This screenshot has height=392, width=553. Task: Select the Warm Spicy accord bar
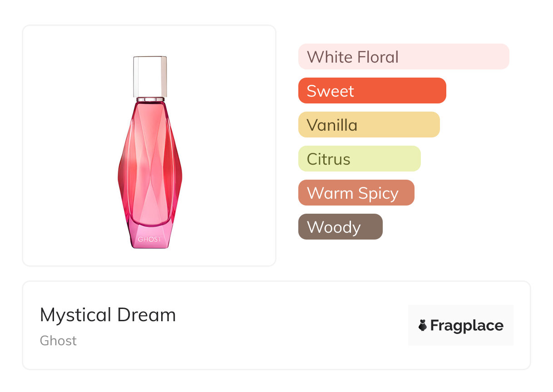pos(356,193)
